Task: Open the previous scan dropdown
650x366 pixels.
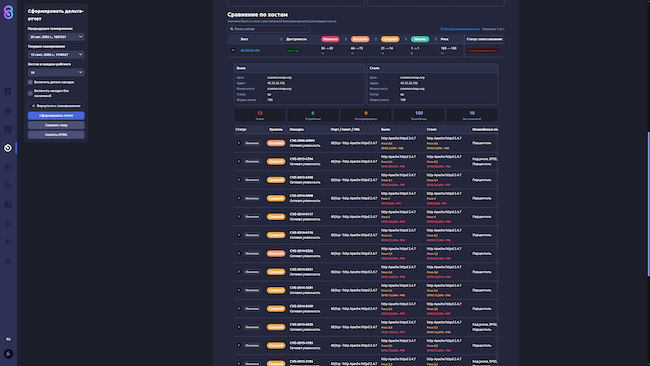Action: (56, 37)
